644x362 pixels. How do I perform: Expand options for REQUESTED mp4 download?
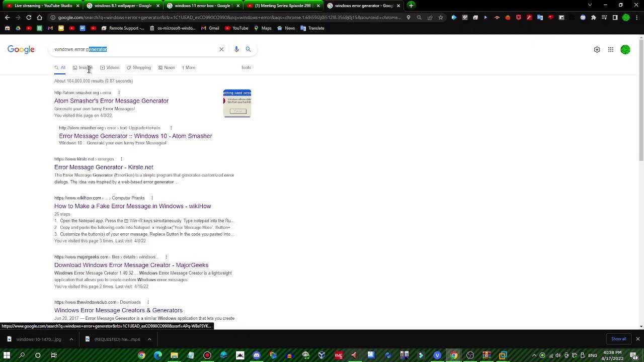[149, 339]
